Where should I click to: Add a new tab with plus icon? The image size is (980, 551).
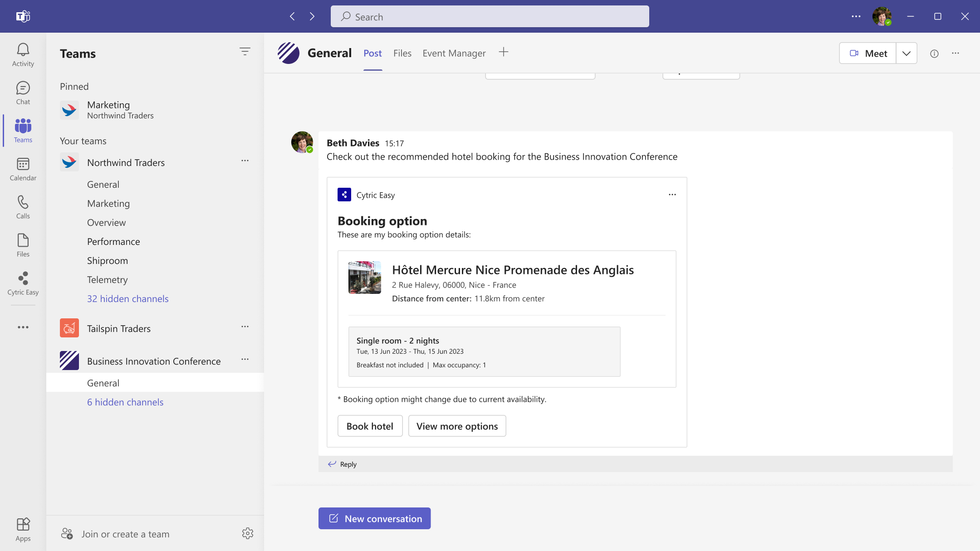click(503, 52)
